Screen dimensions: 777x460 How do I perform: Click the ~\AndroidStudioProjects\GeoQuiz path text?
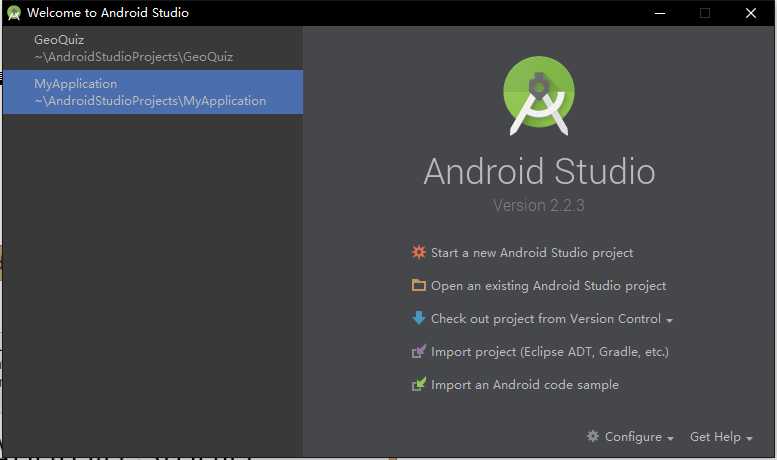[133, 57]
